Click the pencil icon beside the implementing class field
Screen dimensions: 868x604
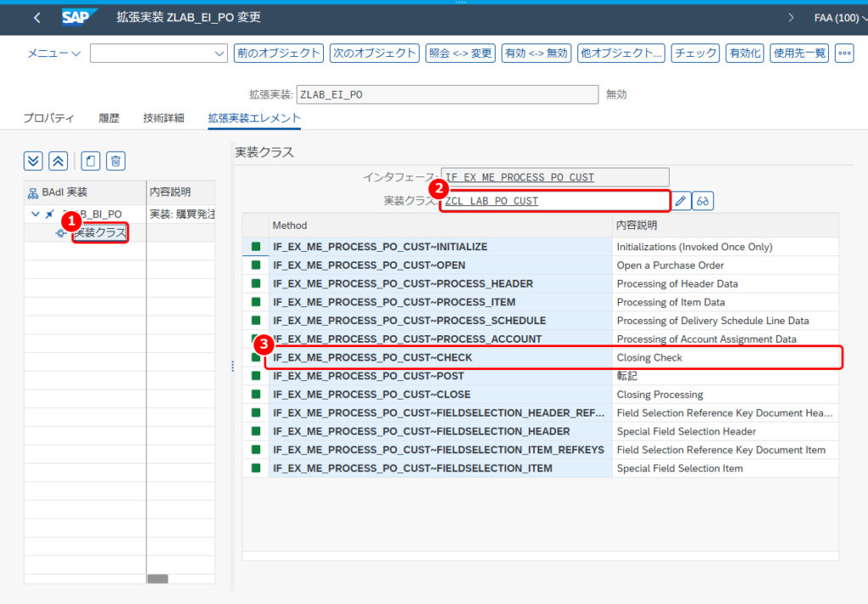coord(681,200)
